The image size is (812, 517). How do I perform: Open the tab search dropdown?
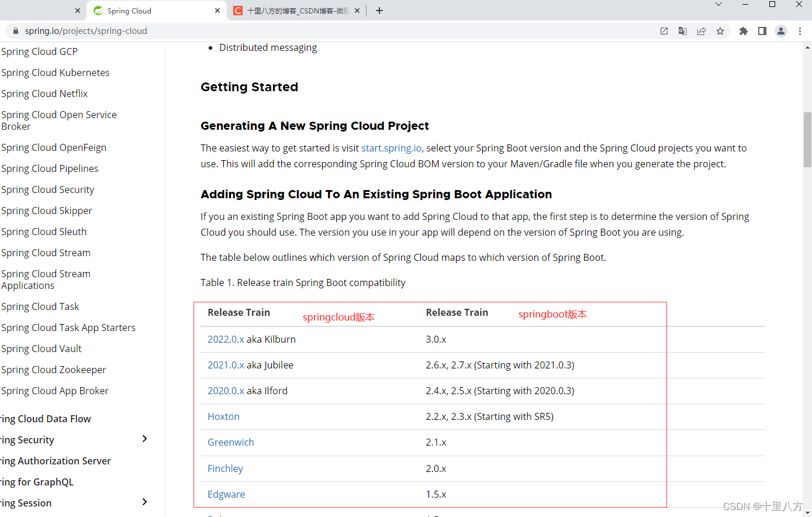coord(718,4)
